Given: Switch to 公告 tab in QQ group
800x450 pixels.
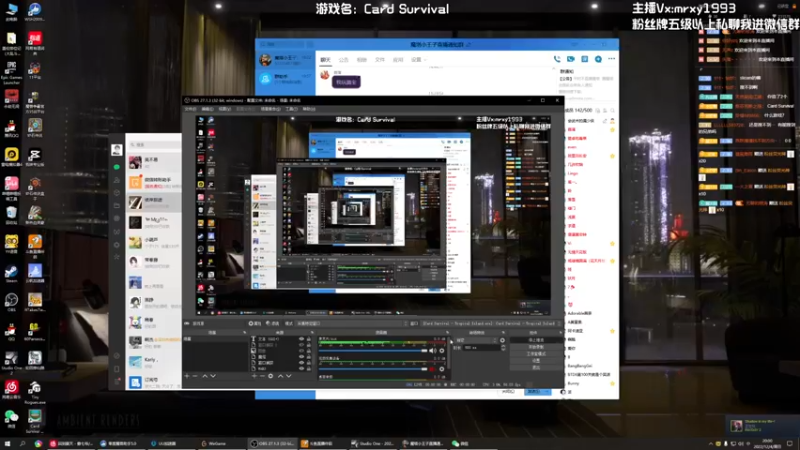Looking at the screenshot, I should coord(343,60).
